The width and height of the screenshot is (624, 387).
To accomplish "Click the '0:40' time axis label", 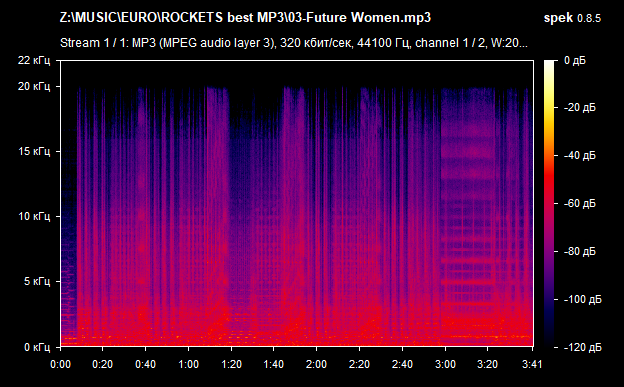I will (146, 364).
